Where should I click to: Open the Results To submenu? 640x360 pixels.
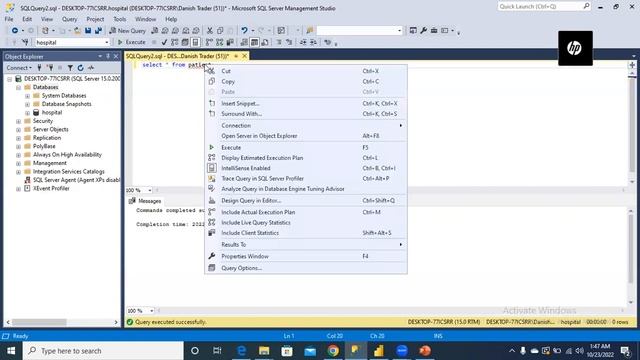tap(306, 245)
